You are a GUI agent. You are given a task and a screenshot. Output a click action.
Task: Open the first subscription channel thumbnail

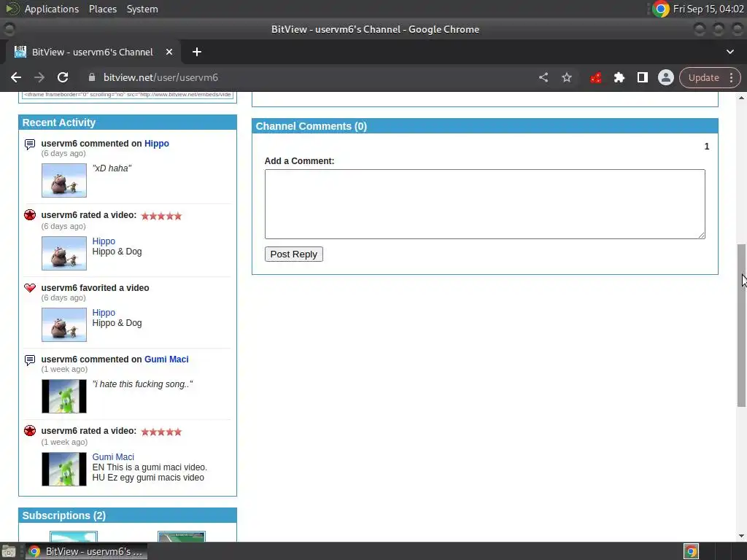74,536
